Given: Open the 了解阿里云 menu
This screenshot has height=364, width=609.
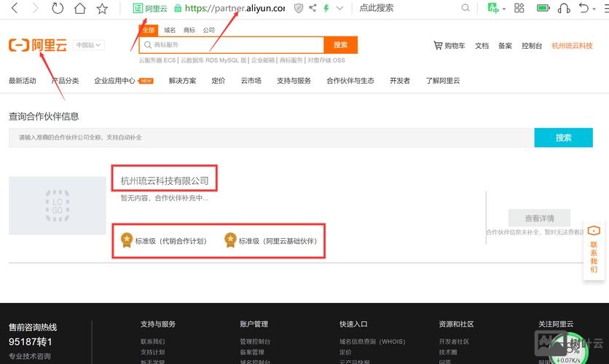Looking at the screenshot, I should pos(442,81).
